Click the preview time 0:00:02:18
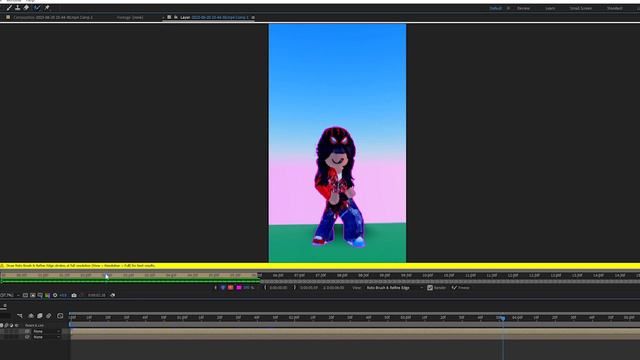 coord(97,295)
